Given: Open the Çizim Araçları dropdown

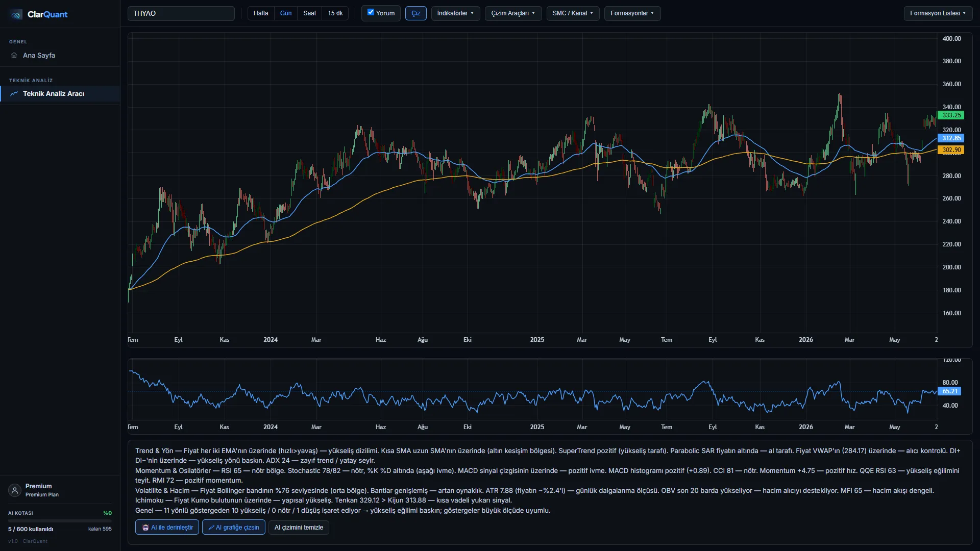Looking at the screenshot, I should (x=513, y=13).
